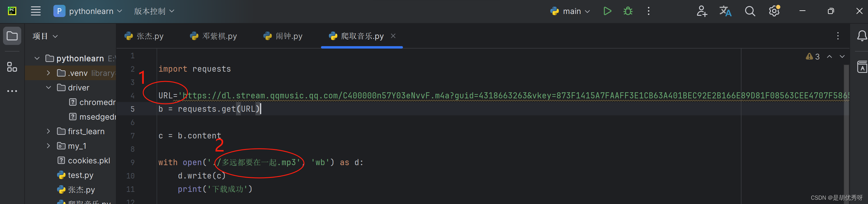Start debugging with the bug icon
Screen dimensions: 868x204
[x=628, y=11]
